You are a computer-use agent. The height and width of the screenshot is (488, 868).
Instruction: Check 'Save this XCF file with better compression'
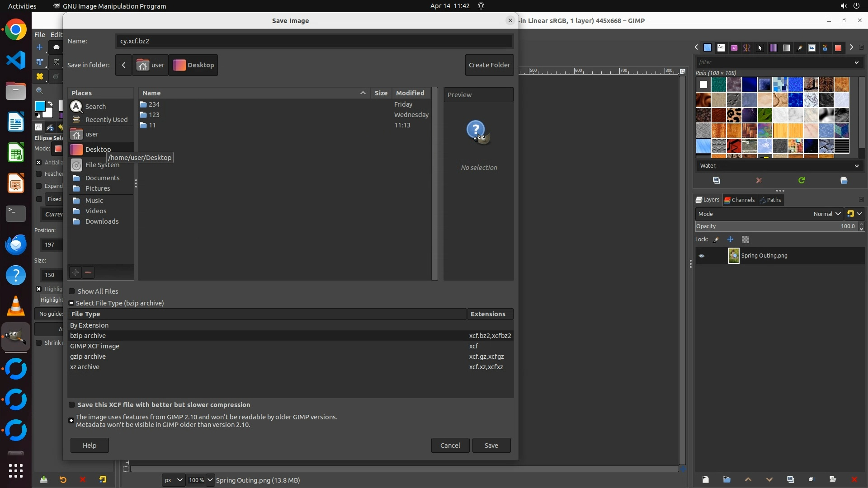coord(71,405)
